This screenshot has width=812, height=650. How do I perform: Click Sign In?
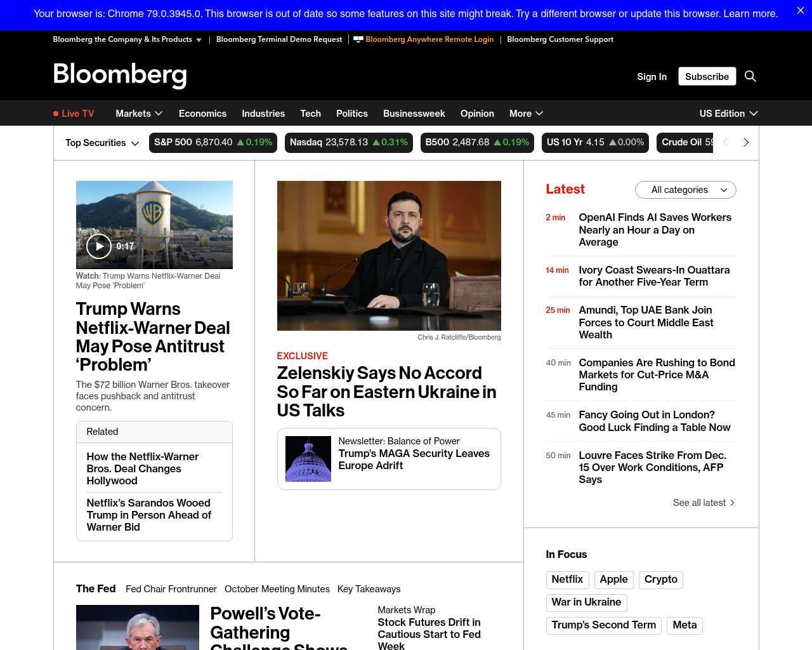pyautogui.click(x=652, y=77)
